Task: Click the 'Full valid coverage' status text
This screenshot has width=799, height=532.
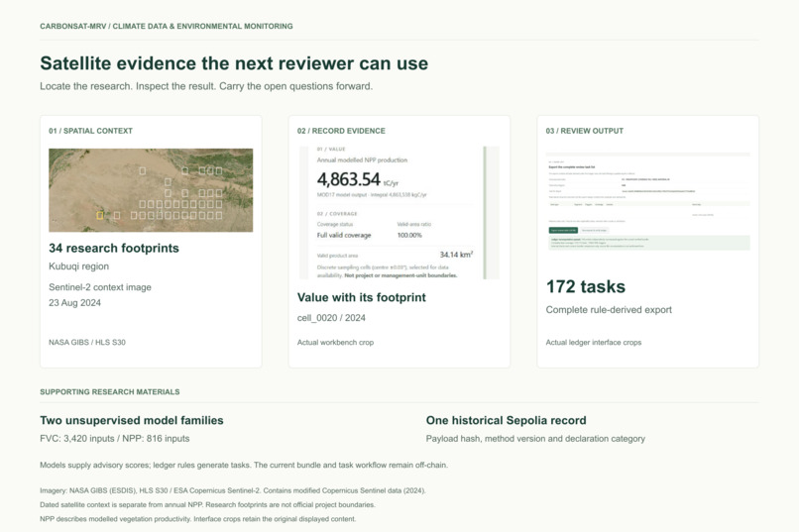Action: [x=344, y=235]
